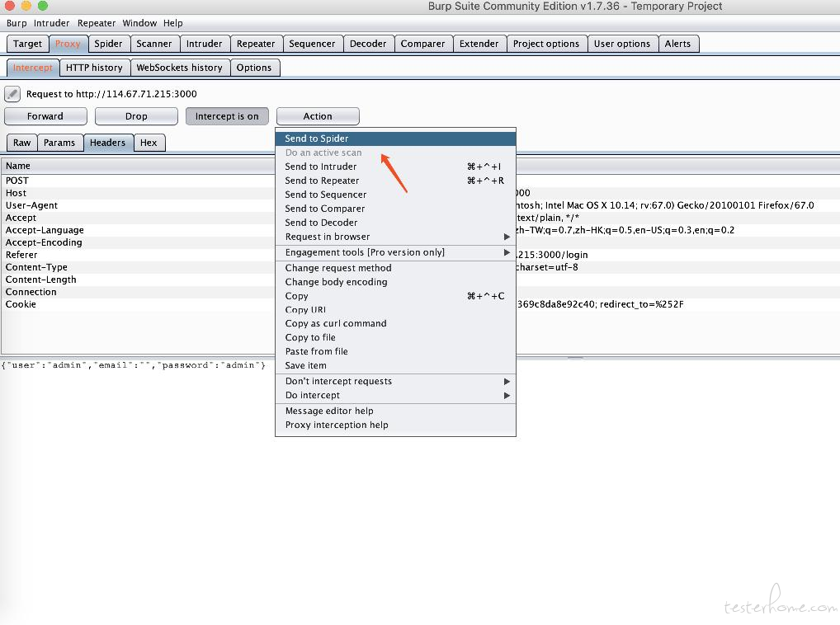Click the pencil edit icon beside request target
The height and width of the screenshot is (625, 840).
(12, 94)
